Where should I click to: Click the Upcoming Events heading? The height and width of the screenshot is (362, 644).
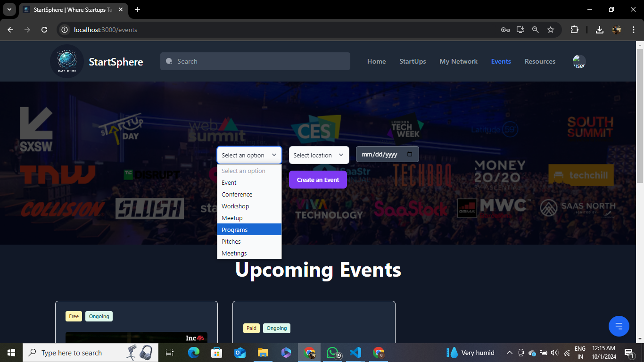click(318, 270)
